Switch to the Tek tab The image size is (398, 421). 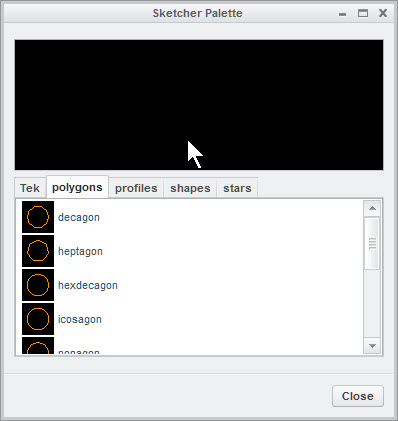point(30,188)
